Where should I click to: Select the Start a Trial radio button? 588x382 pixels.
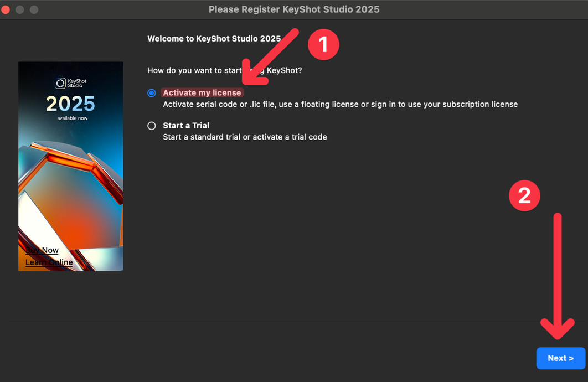(152, 126)
